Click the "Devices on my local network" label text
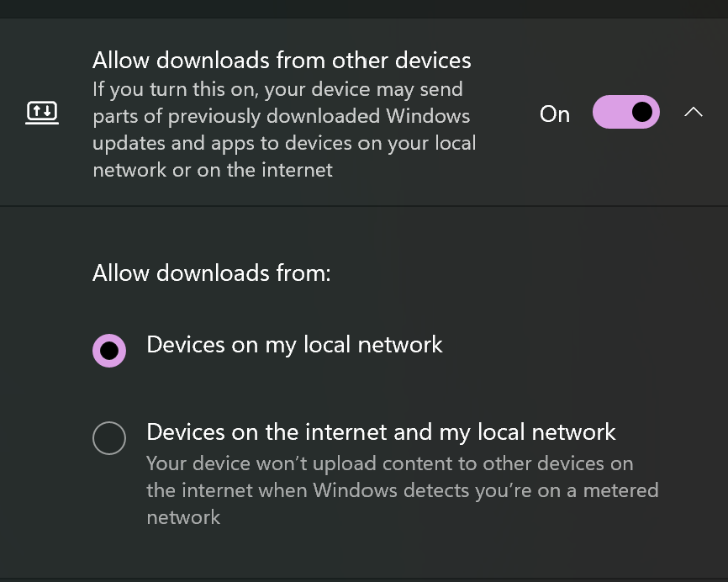The height and width of the screenshot is (582, 728). pyautogui.click(x=294, y=345)
